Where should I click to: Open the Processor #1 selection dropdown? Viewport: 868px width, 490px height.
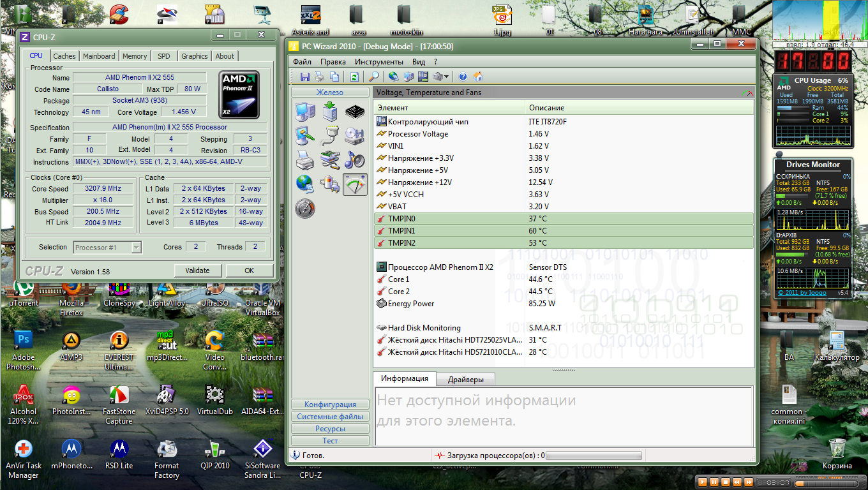point(107,247)
